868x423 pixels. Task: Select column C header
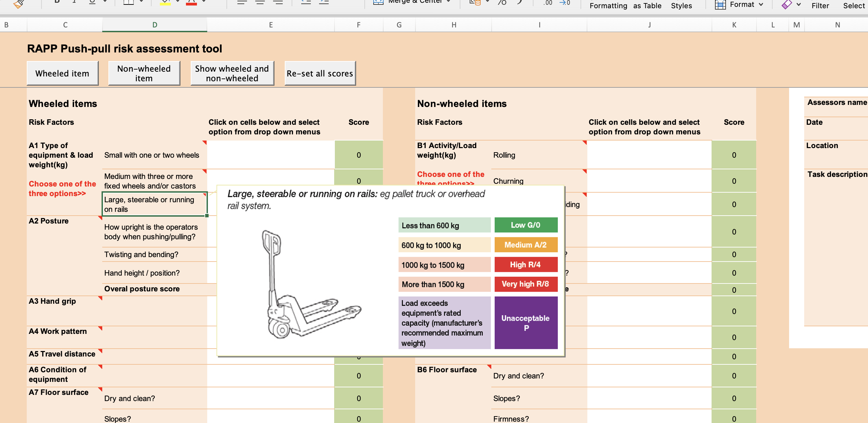click(65, 25)
